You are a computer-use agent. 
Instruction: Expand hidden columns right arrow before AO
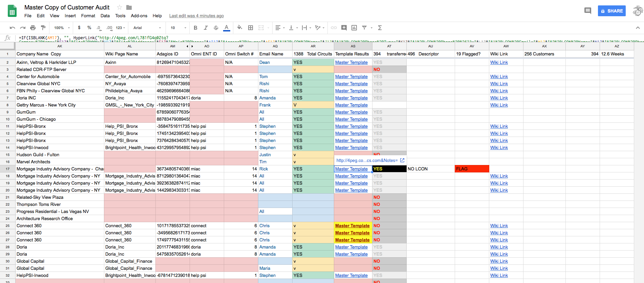point(192,46)
